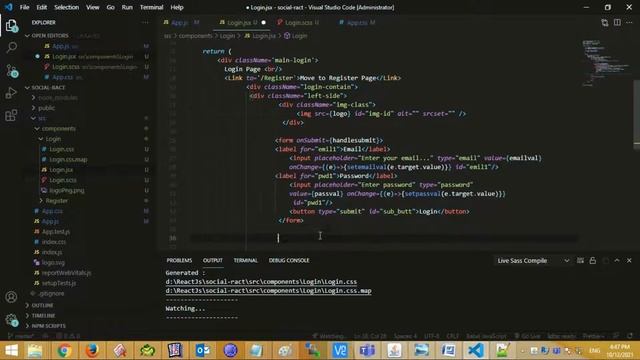This screenshot has height=360, width=640.
Task: Expand the Register folder
Action: (x=56, y=201)
